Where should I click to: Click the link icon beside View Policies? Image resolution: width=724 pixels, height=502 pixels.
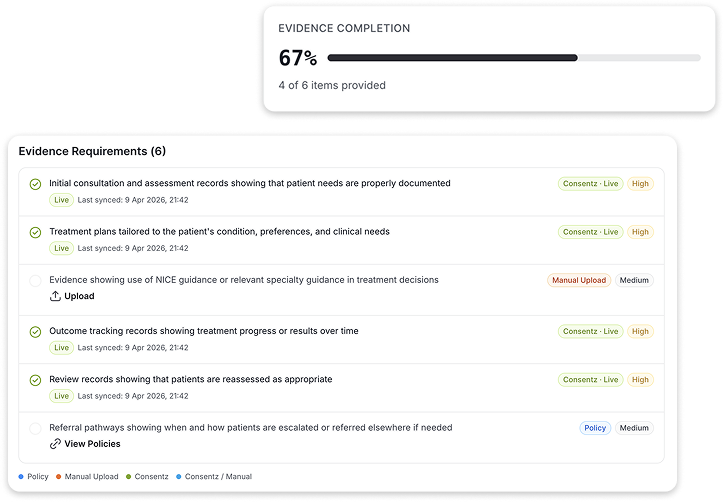point(56,444)
